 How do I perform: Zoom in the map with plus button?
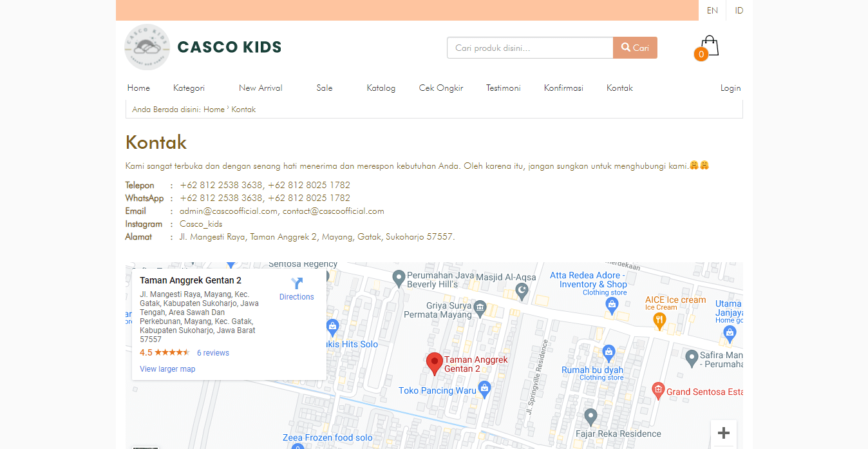724,433
